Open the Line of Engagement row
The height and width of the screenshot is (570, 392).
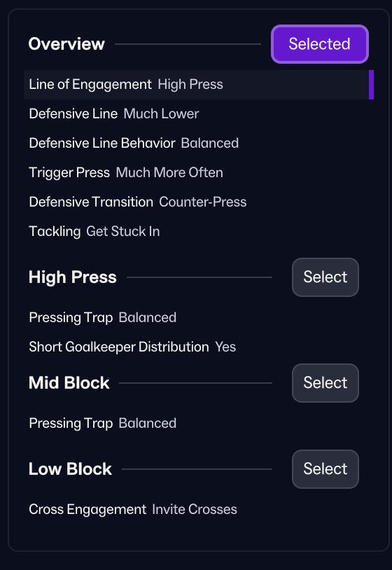coord(198,84)
